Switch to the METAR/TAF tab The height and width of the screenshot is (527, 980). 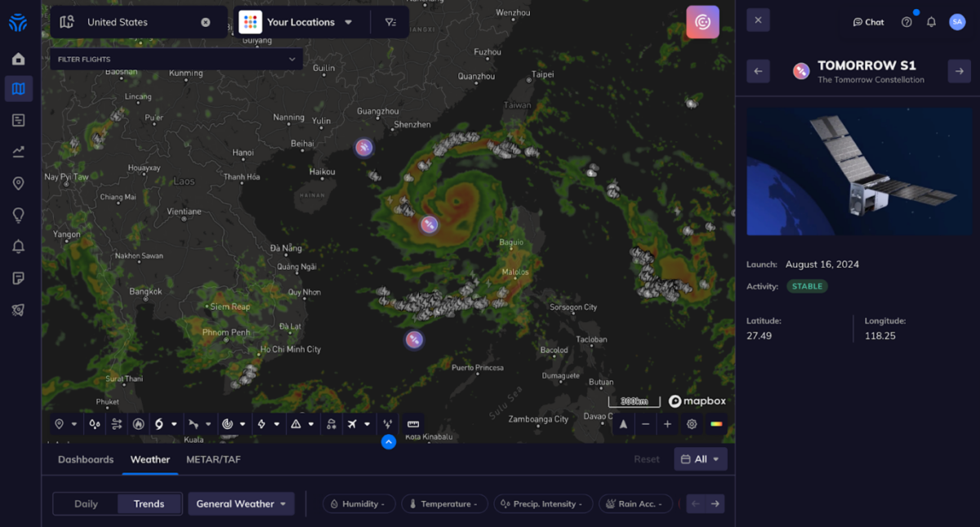click(x=213, y=459)
